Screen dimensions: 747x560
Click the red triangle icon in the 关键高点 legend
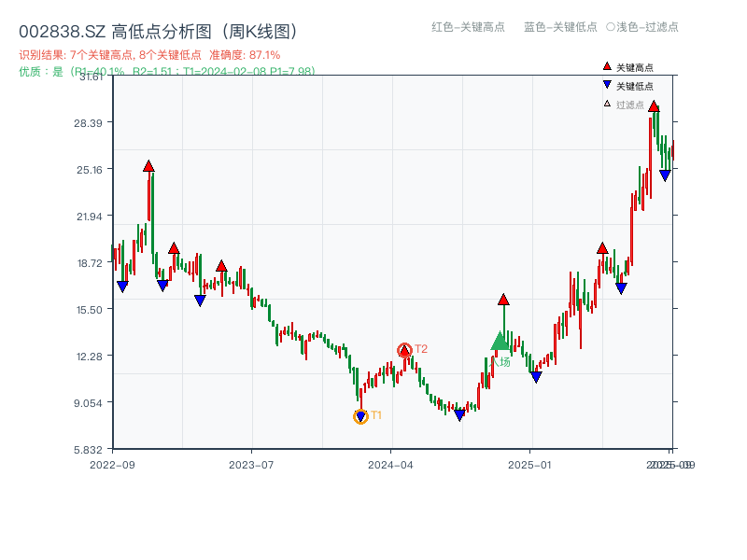click(x=607, y=66)
